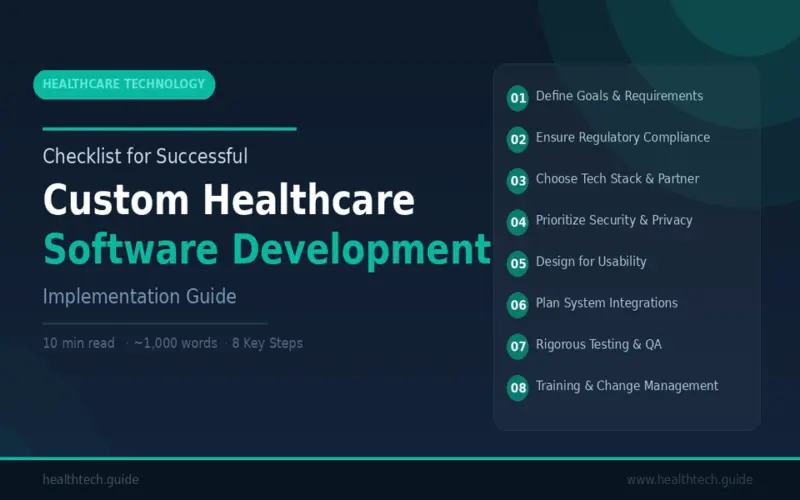The width and height of the screenshot is (800, 500).
Task: Click the 07 step number badge
Action: click(x=518, y=347)
